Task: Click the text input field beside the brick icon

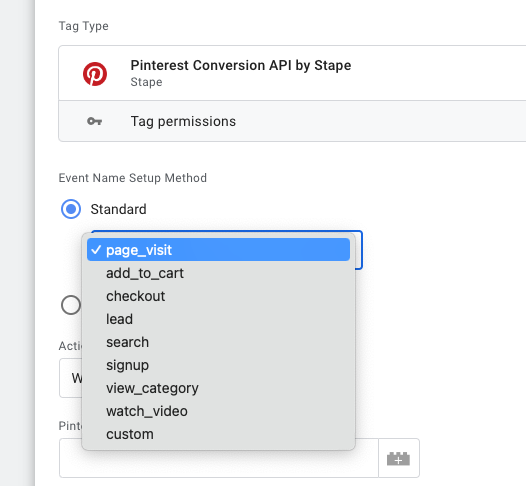Action: coord(219,458)
